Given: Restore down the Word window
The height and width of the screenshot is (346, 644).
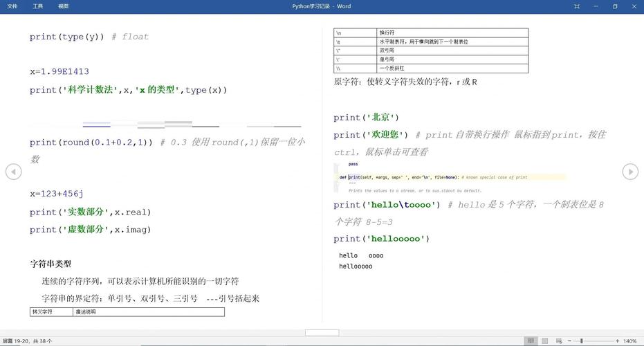Looking at the screenshot, I should click(x=615, y=6).
